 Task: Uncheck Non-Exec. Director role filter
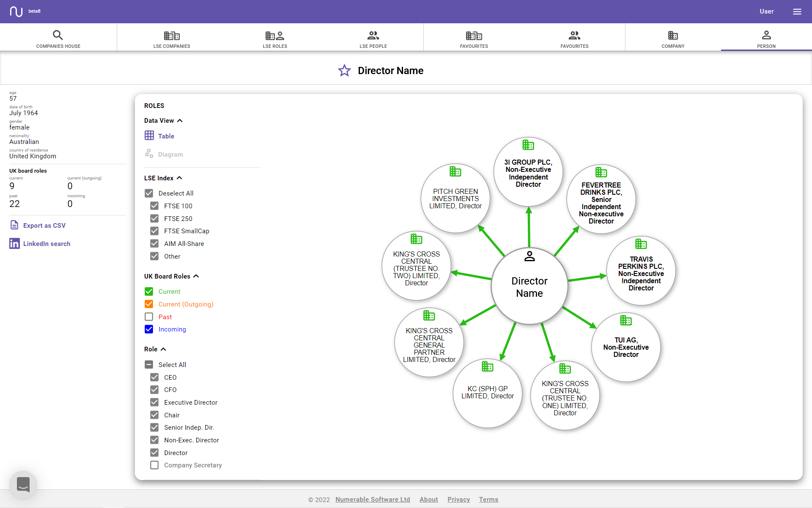(x=154, y=440)
